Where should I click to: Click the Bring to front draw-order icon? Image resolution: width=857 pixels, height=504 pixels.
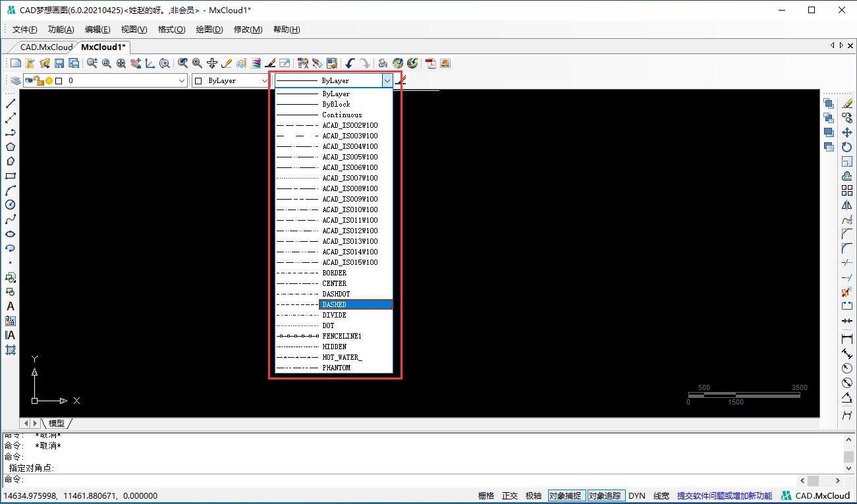829,103
